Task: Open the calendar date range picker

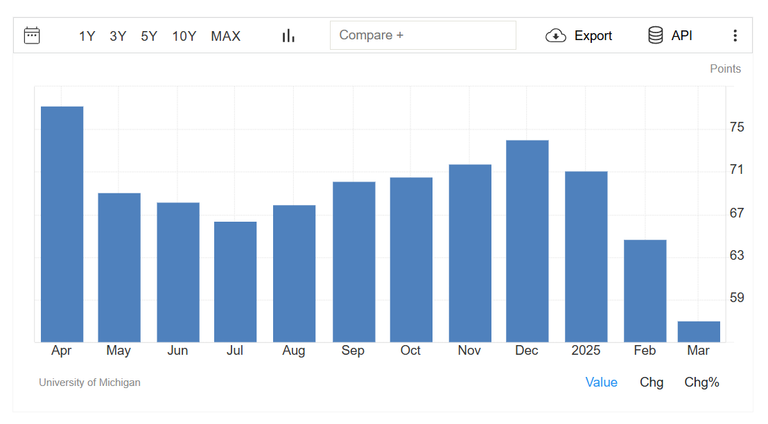Action: pyautogui.click(x=32, y=35)
